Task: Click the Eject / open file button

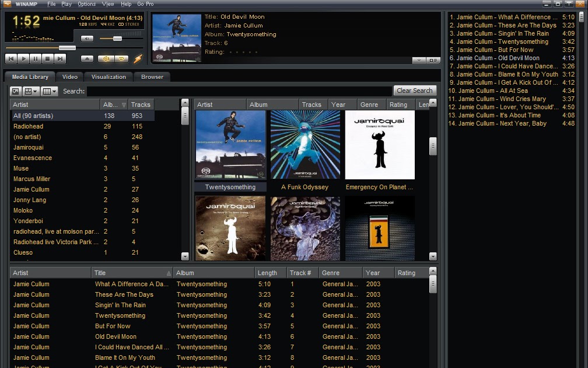Action: click(x=87, y=58)
